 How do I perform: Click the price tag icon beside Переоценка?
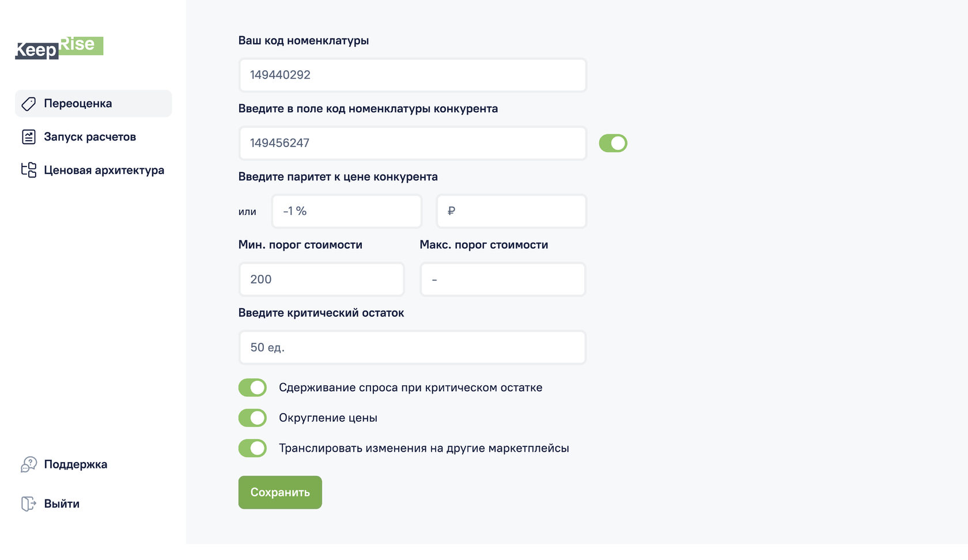pos(28,104)
